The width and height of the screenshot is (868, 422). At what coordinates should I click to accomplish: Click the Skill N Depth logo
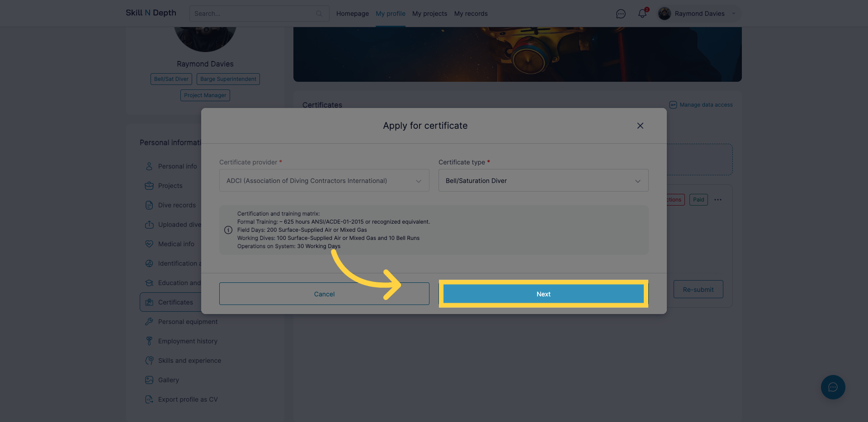point(151,13)
